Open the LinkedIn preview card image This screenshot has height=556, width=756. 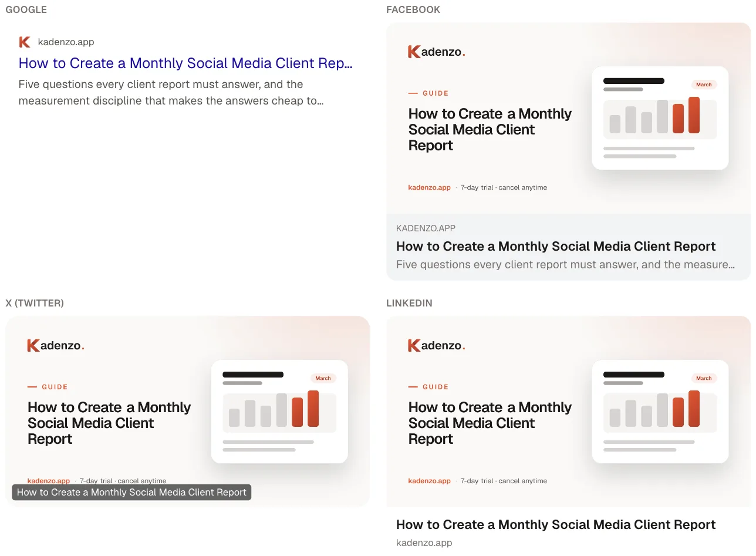click(x=568, y=412)
